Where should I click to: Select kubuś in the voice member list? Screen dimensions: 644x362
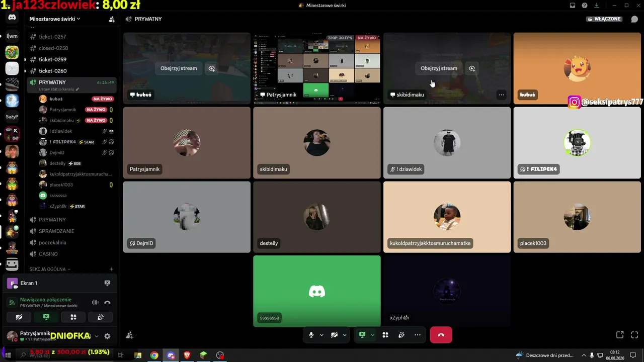pyautogui.click(x=75, y=99)
